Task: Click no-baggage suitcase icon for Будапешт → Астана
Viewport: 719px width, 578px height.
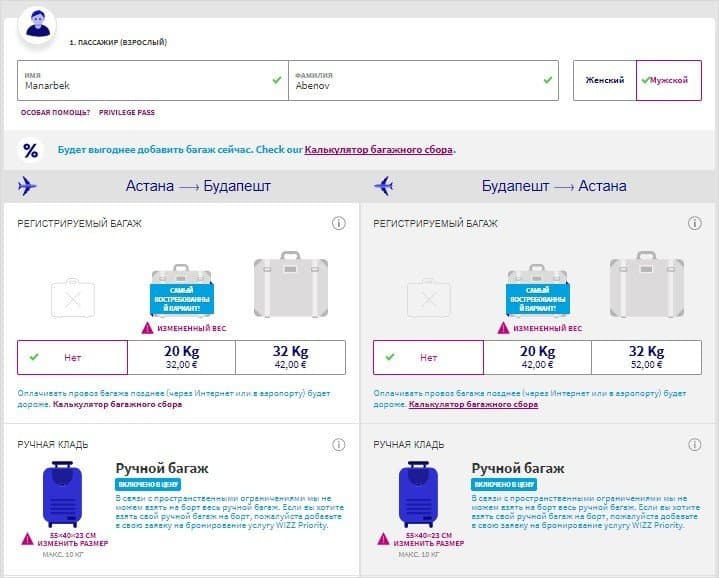Action: [x=429, y=298]
